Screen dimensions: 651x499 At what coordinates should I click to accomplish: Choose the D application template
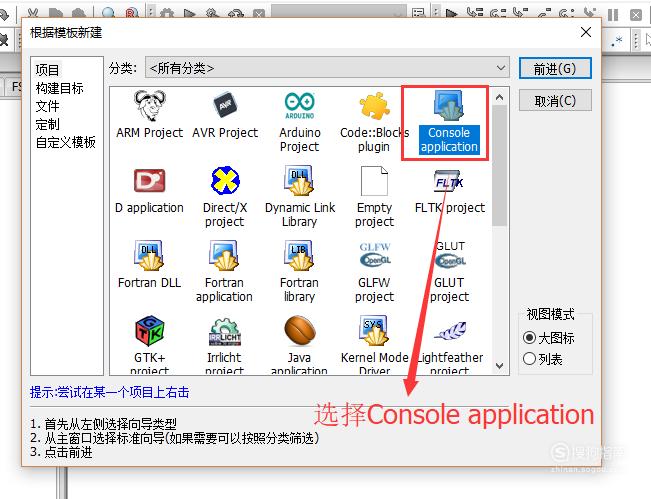pyautogui.click(x=149, y=190)
